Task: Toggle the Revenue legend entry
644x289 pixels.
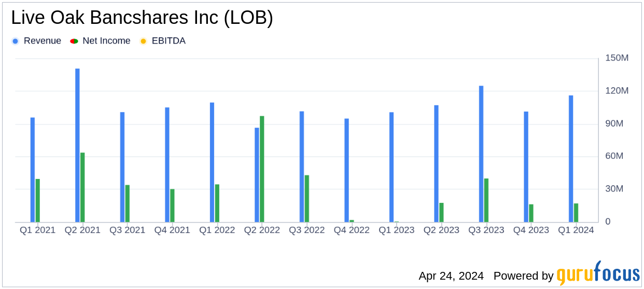Action: [36, 41]
